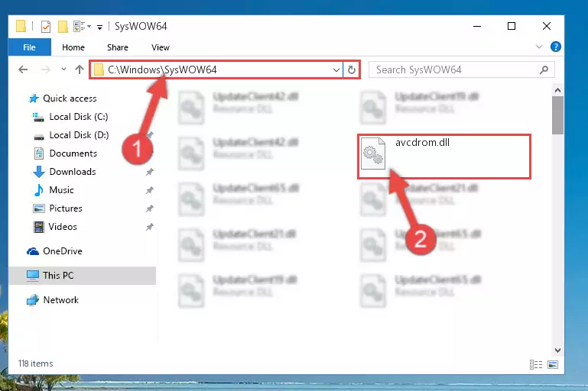The image size is (588, 391).
Task: Click the Search SysWOW64 box
Action: [461, 69]
